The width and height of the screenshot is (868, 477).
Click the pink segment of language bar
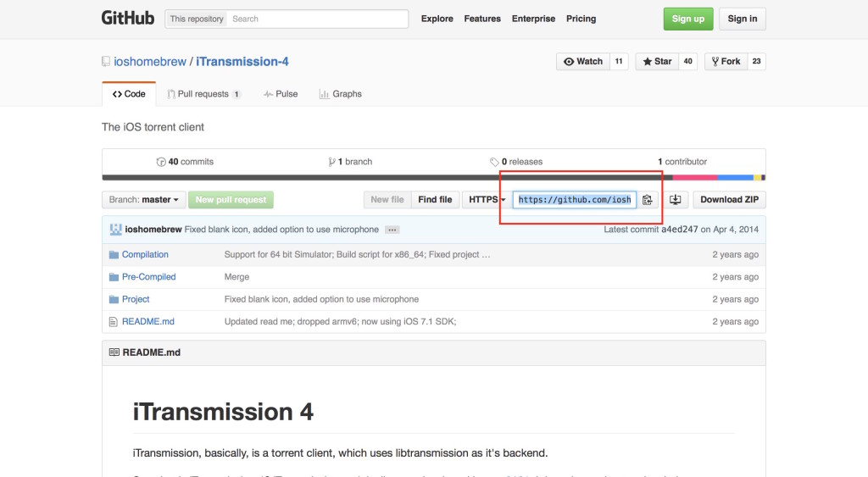tap(695, 178)
